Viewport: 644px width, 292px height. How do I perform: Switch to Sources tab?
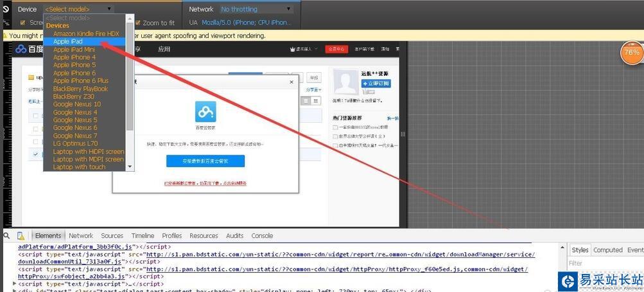[112, 235]
